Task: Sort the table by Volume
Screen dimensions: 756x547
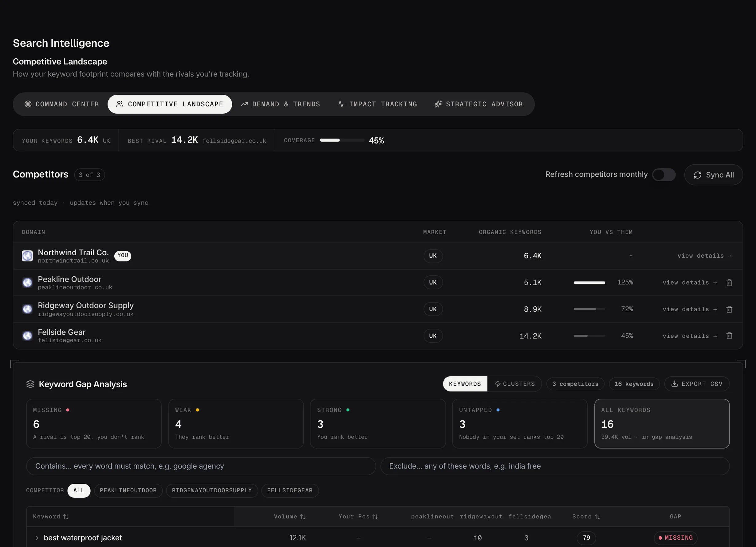Action: point(290,517)
